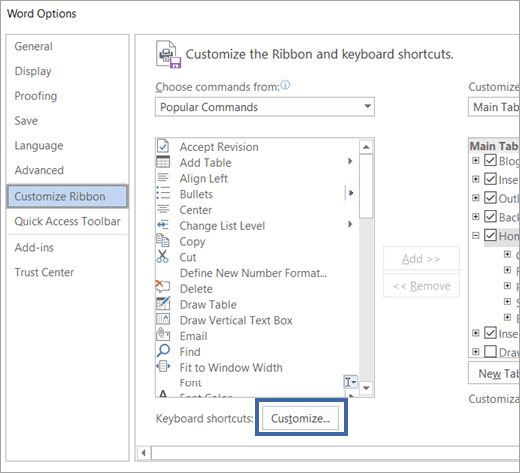Expand the Outl... tab tree node
The image size is (520, 473).
pyautogui.click(x=476, y=198)
